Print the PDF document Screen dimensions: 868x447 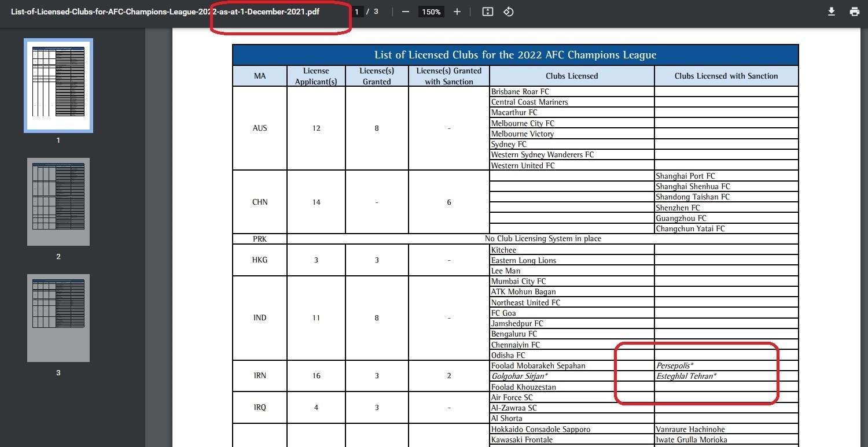pyautogui.click(x=855, y=12)
